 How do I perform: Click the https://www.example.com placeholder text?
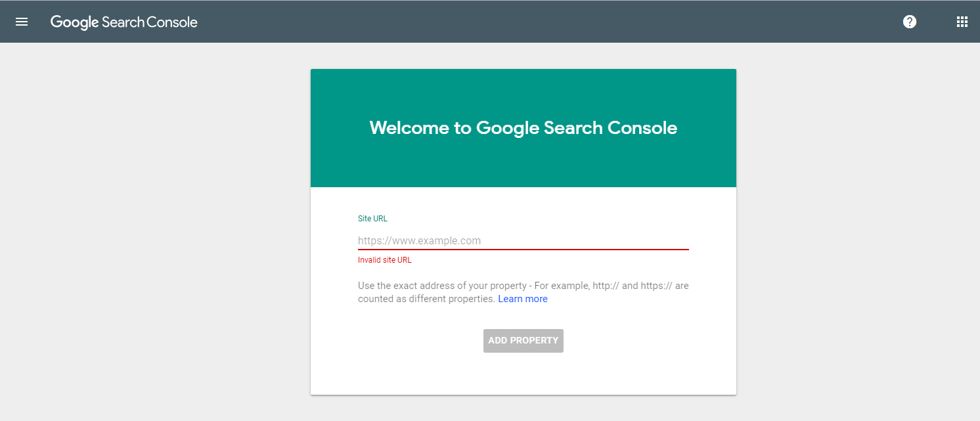coord(419,240)
